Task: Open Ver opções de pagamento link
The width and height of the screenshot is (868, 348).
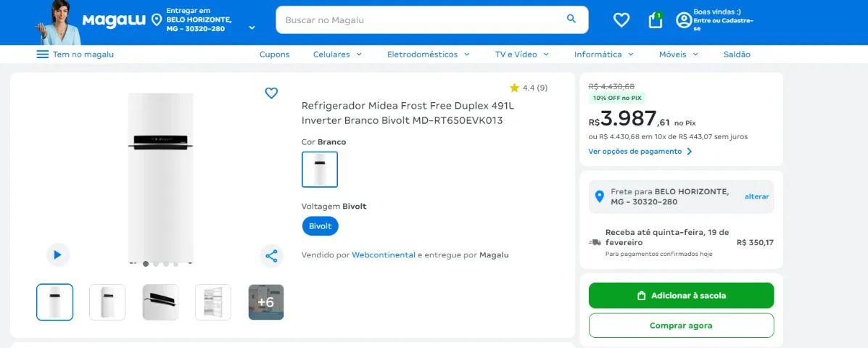Action: point(640,151)
